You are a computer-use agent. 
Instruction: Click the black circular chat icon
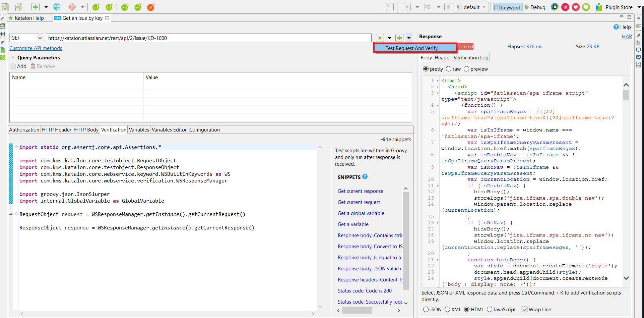pyautogui.click(x=555, y=7)
